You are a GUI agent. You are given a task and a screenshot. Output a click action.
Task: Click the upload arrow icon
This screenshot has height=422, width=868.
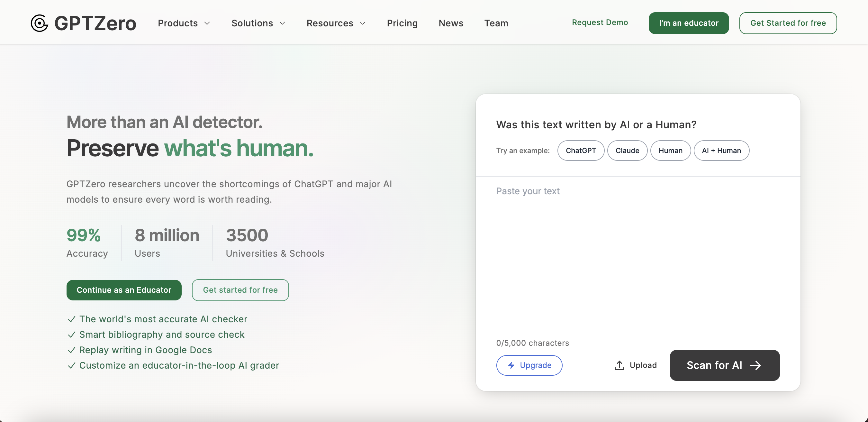click(619, 365)
